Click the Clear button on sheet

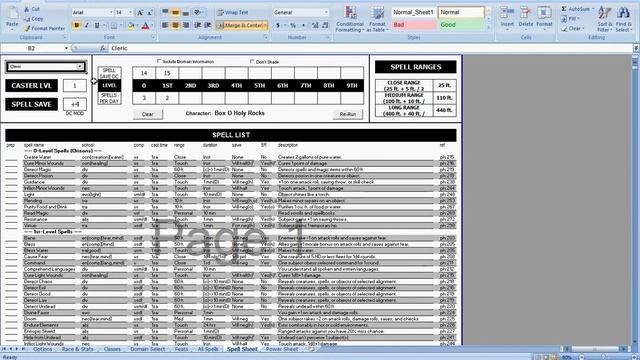pyautogui.click(x=148, y=114)
